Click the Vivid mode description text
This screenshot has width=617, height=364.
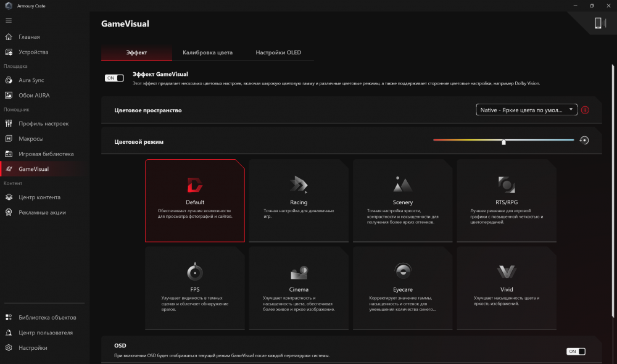[507, 300]
